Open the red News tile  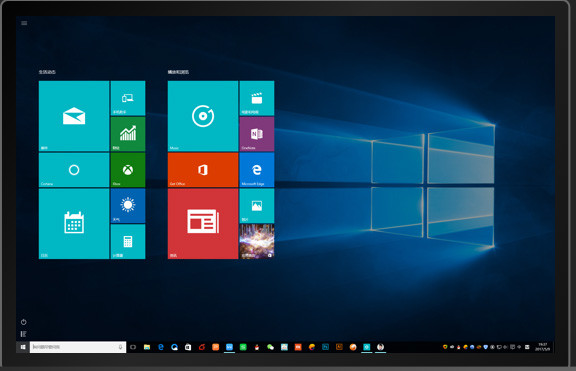click(x=203, y=224)
